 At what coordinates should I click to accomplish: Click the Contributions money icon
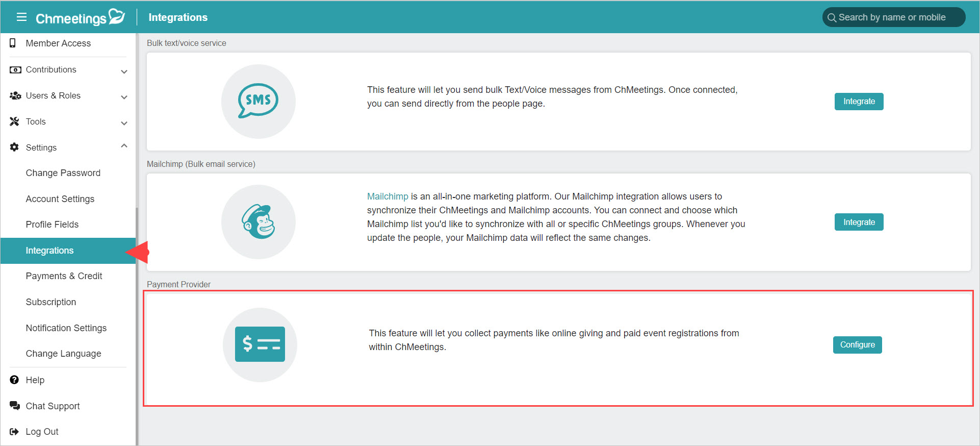pyautogui.click(x=15, y=70)
